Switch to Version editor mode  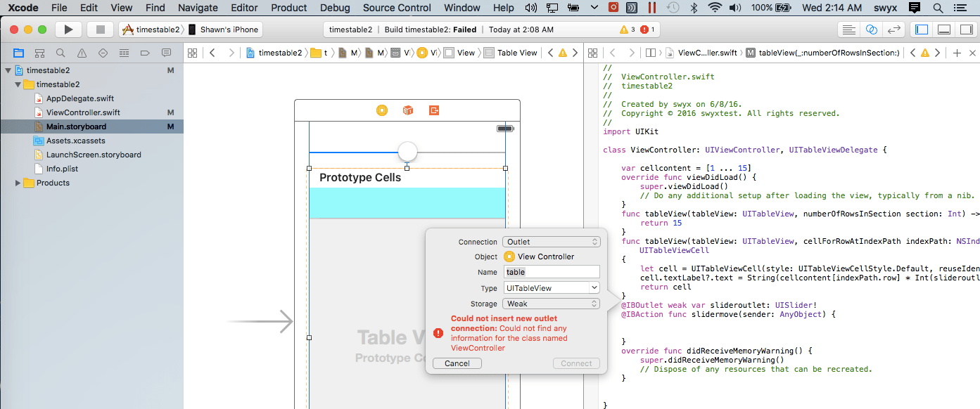[893, 30]
